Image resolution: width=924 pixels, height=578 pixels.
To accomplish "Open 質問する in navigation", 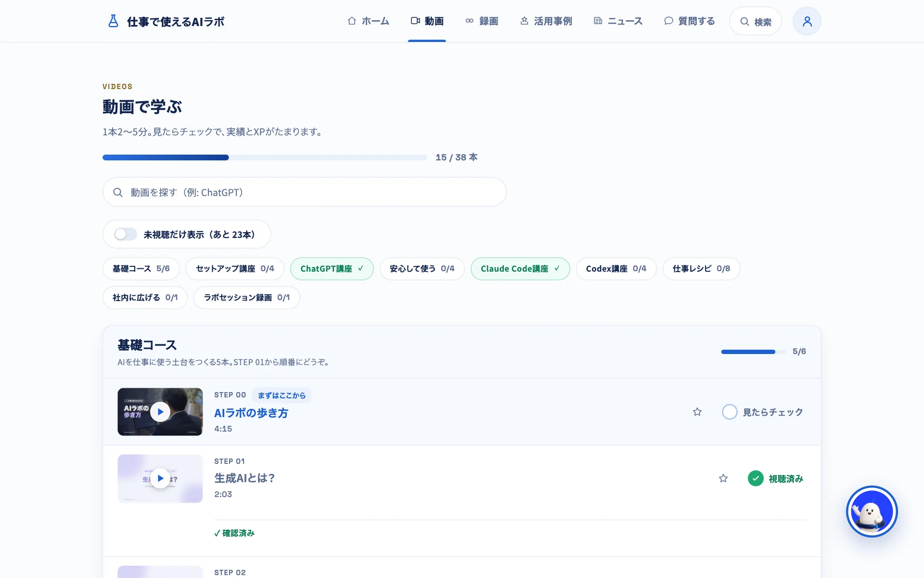I will (690, 21).
